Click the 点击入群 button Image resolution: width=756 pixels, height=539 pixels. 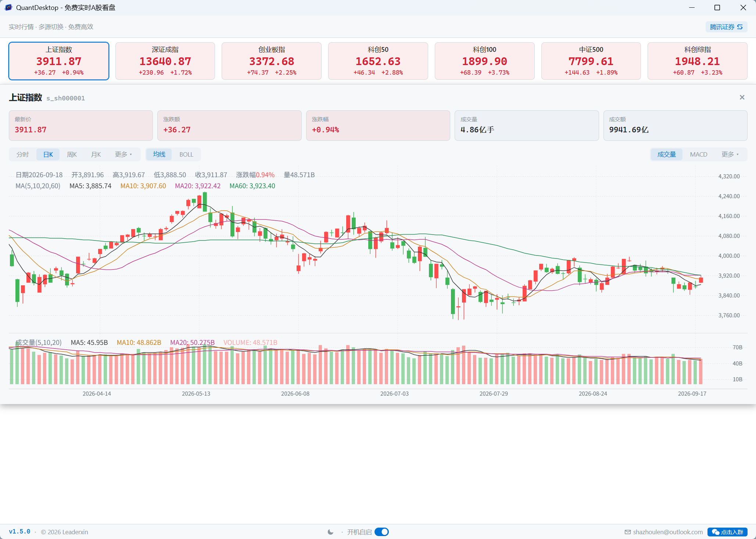[727, 532]
